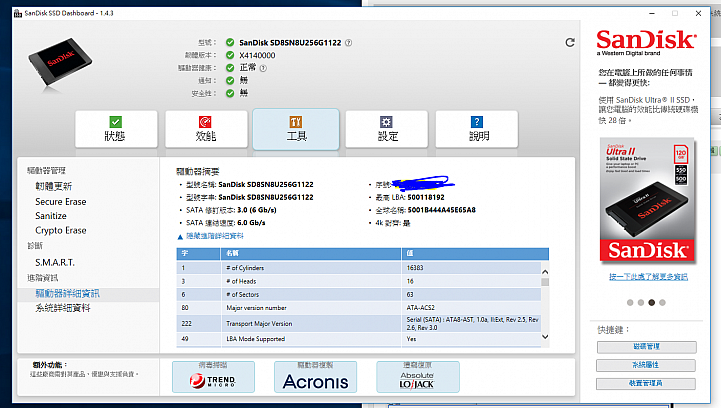Select 韌體更新 firmware update in sidebar
Screen dimensions: 721x408
click(54, 186)
